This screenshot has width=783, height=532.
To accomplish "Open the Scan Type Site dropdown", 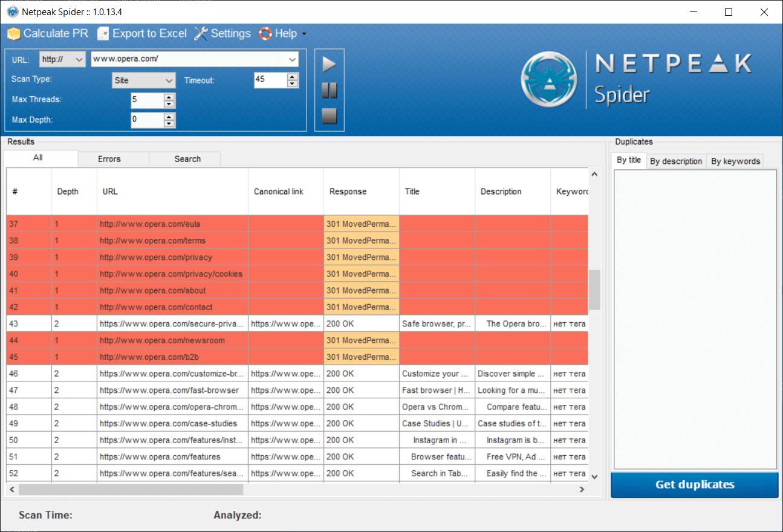I will pyautogui.click(x=144, y=80).
